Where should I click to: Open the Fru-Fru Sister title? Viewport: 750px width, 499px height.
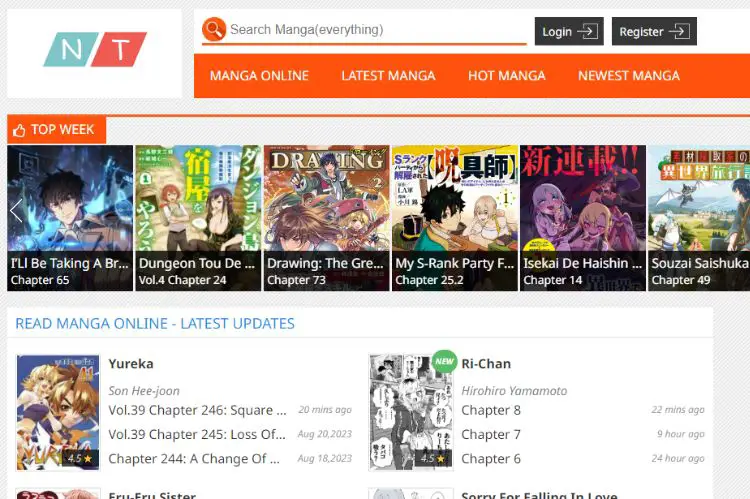(152, 495)
